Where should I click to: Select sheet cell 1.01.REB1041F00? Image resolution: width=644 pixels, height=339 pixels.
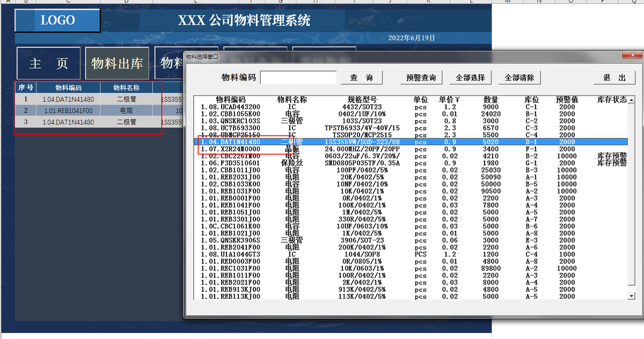68,110
